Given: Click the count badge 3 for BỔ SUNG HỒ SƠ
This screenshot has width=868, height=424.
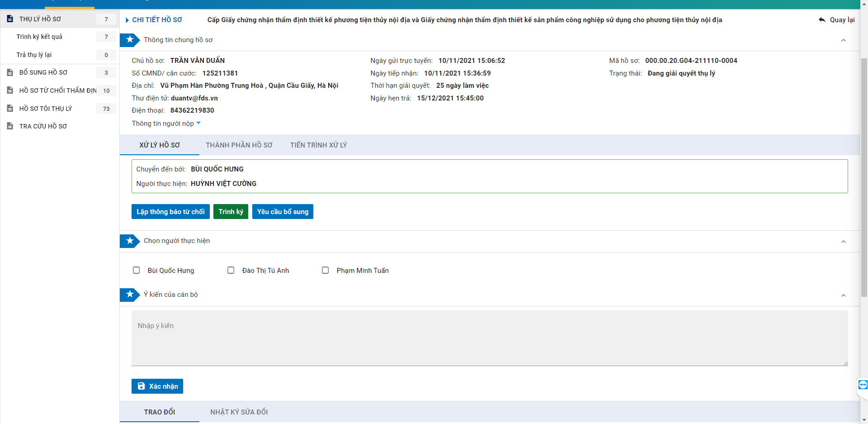Looking at the screenshot, I should (x=106, y=72).
